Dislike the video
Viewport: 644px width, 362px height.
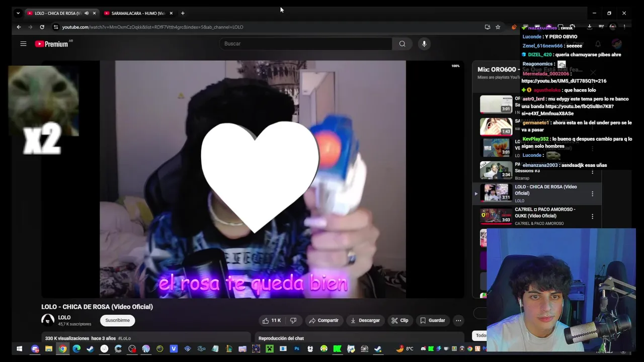[293, 320]
